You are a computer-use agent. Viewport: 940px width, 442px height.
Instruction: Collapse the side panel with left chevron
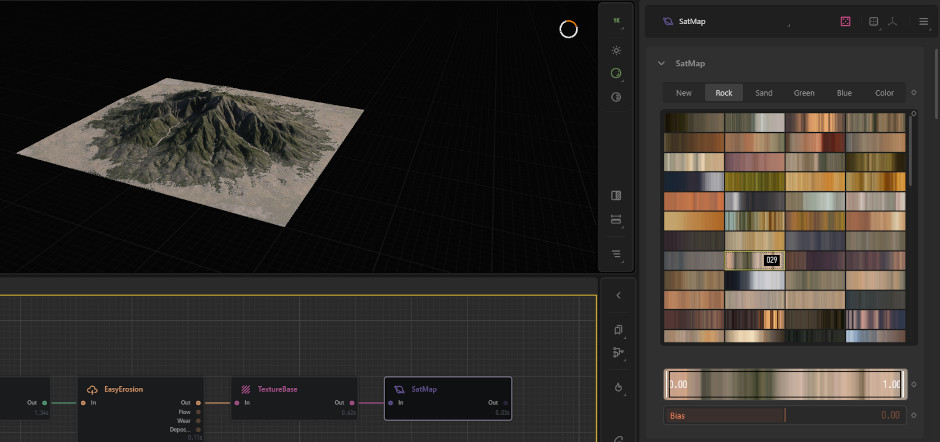point(617,295)
